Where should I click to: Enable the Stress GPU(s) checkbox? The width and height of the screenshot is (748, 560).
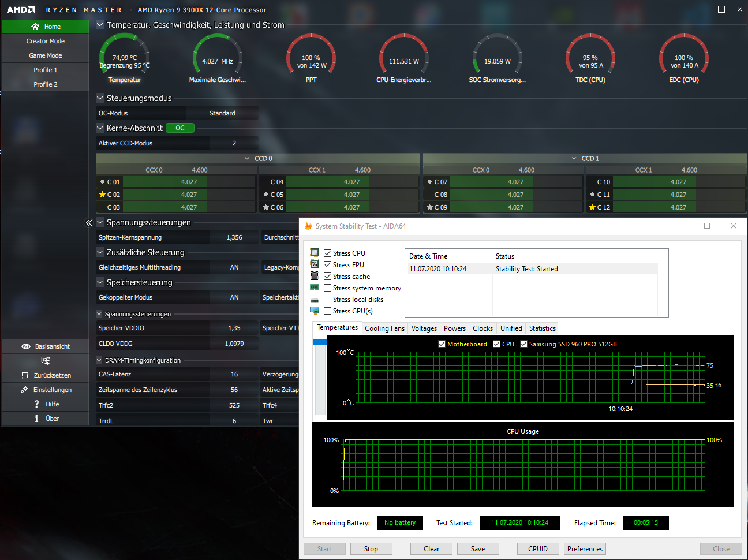click(x=328, y=311)
